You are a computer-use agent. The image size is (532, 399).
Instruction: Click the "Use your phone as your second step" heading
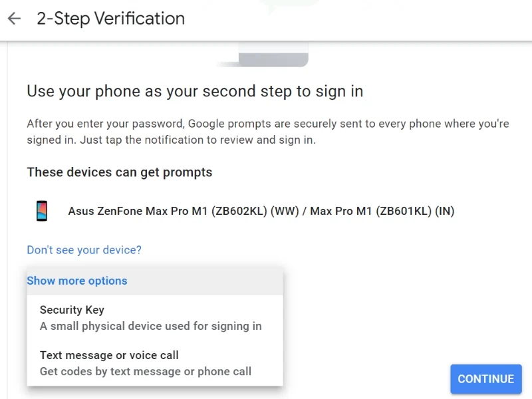tap(195, 91)
